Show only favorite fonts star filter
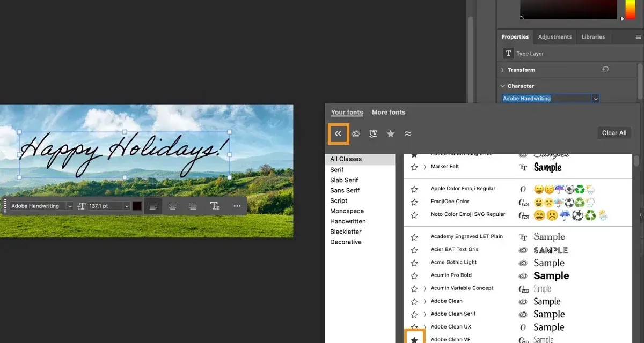This screenshot has width=644, height=343. pos(391,133)
